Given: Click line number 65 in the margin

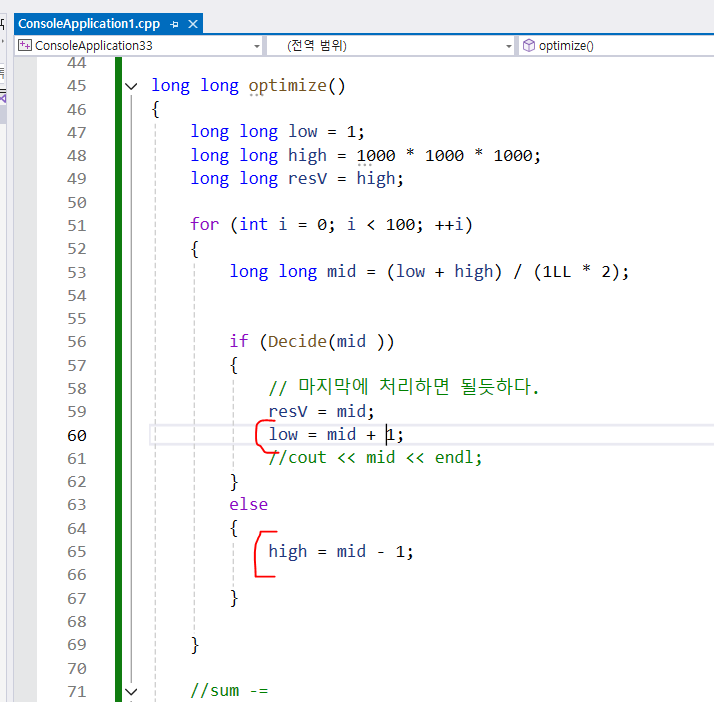Looking at the screenshot, I should point(76,552).
